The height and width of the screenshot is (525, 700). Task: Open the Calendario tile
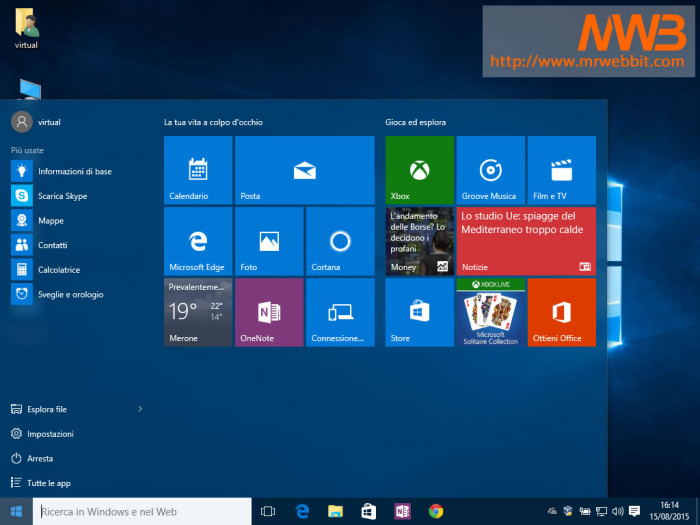[198, 170]
